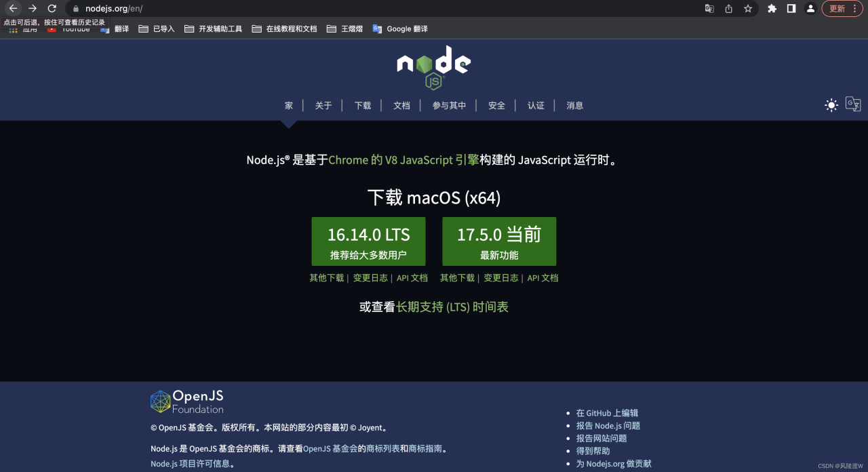This screenshot has width=868, height=472.
Task: Click the 下载 macOS (x64) heading
Action: [434, 197]
